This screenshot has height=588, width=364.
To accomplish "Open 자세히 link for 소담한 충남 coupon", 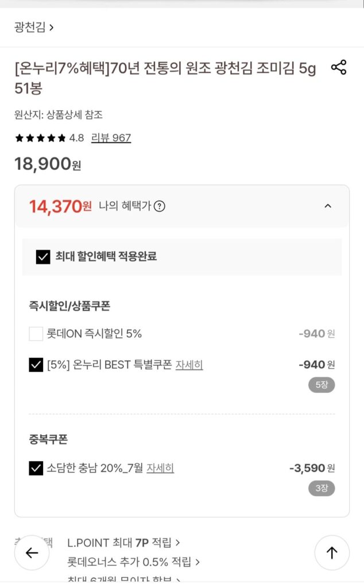I will pos(160,468).
